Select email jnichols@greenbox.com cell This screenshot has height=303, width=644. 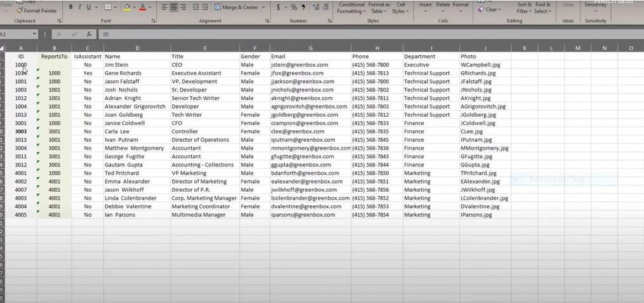click(x=310, y=90)
